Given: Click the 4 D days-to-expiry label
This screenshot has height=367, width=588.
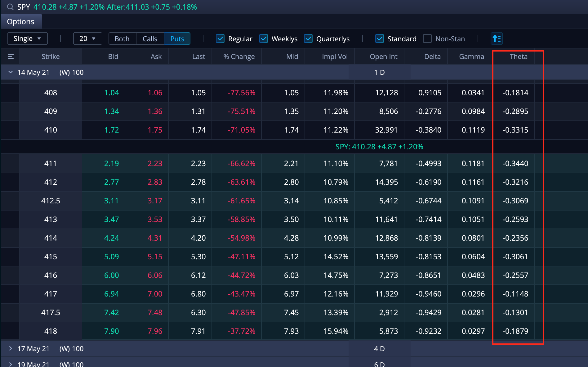Looking at the screenshot, I should [379, 349].
